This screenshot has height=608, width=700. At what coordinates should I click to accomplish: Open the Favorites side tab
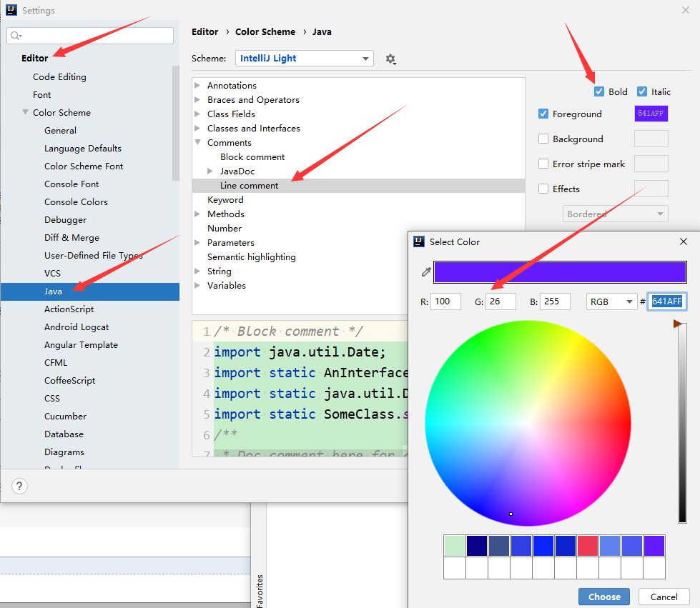pos(260,590)
